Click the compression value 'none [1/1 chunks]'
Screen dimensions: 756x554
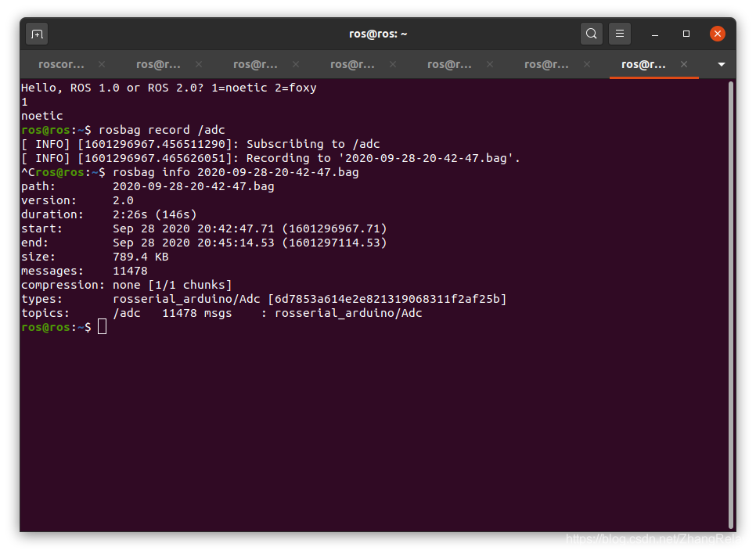[x=172, y=285]
